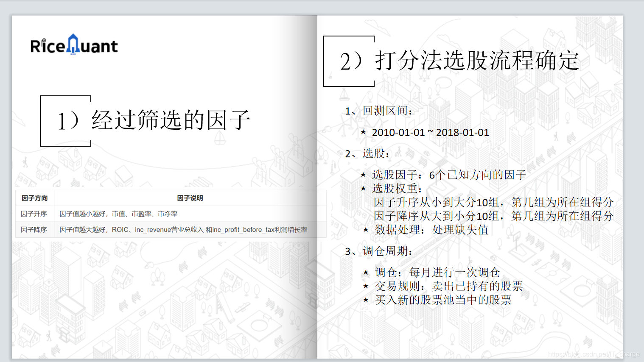Click the '3、调仓周期：' line
This screenshot has width=644, height=362.
click(x=379, y=251)
